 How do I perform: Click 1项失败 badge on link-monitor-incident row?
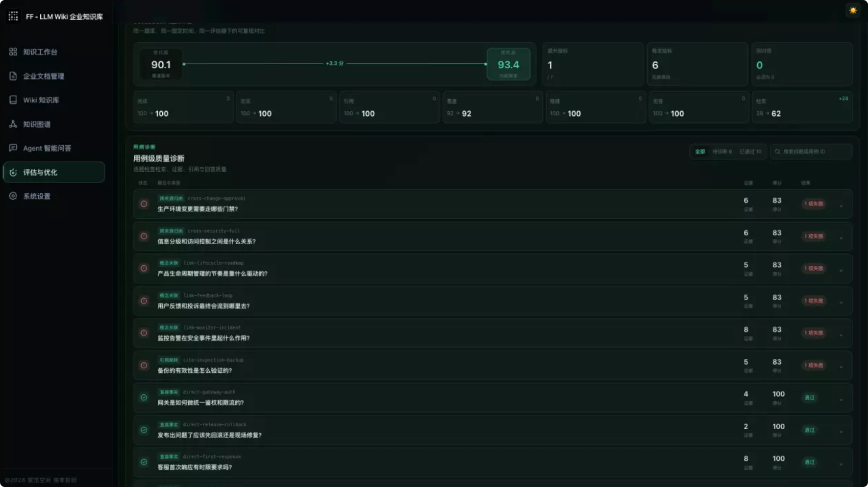[814, 333]
